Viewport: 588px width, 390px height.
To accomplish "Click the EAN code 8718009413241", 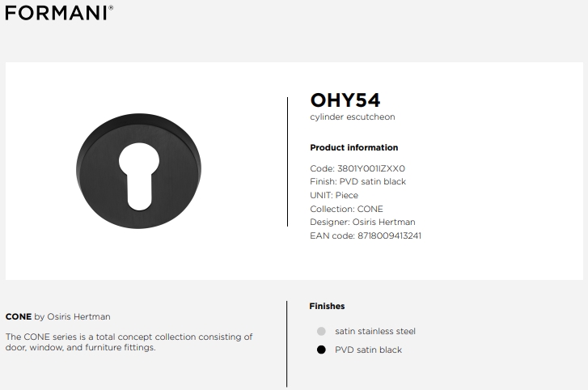I will (x=389, y=235).
